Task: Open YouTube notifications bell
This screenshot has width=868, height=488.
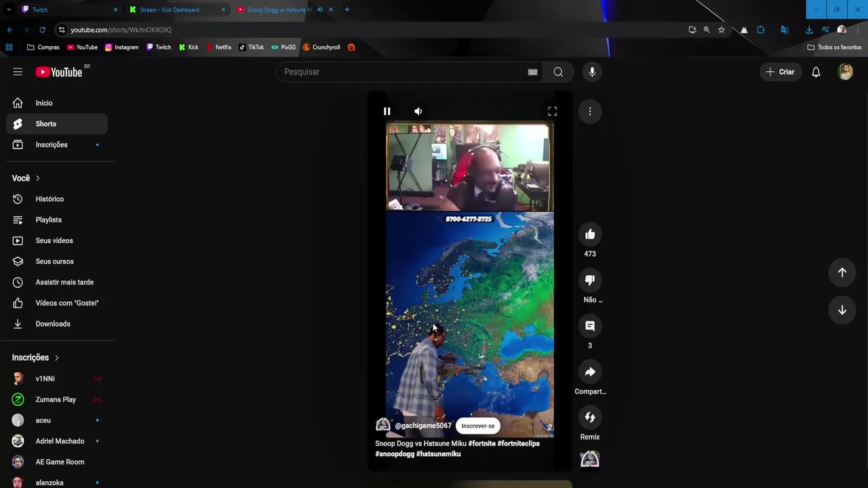Action: coord(816,72)
